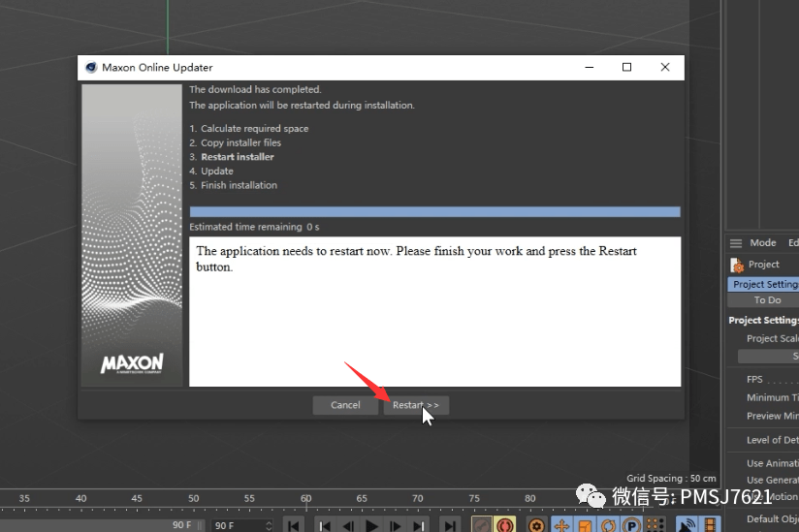Switch to the Project Settings tab
Viewport: 799px width, 532px height.
pos(764,284)
